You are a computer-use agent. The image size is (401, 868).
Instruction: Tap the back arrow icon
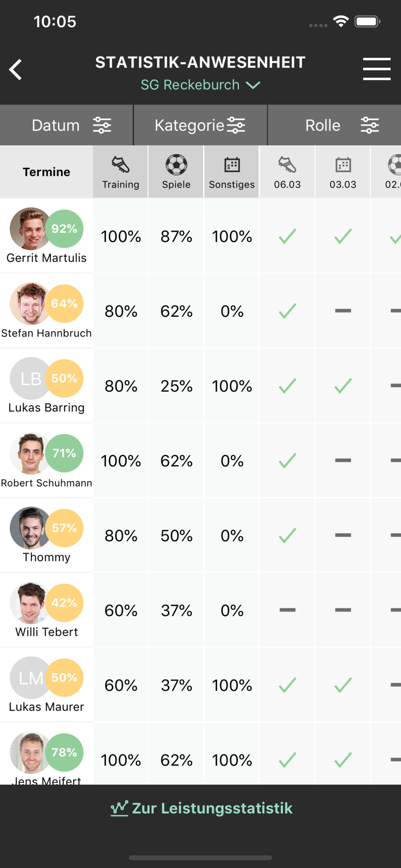coord(16,69)
